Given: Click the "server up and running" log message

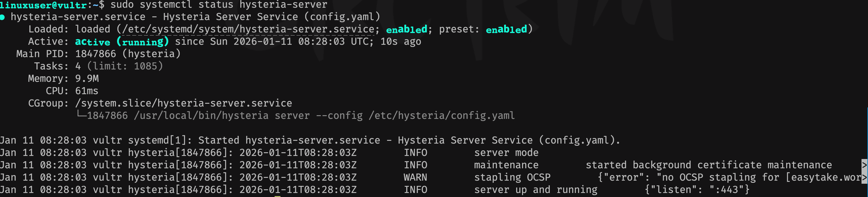Looking at the screenshot, I should click(x=535, y=190).
